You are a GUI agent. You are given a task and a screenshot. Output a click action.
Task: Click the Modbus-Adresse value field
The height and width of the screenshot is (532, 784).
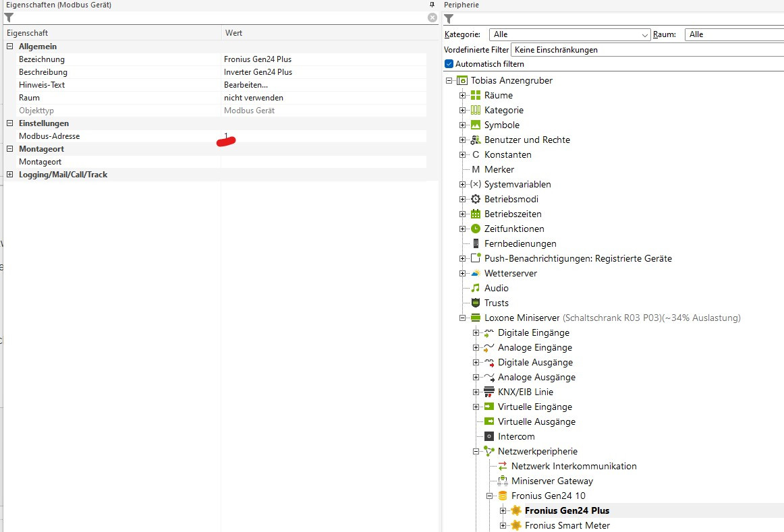pyautogui.click(x=324, y=136)
